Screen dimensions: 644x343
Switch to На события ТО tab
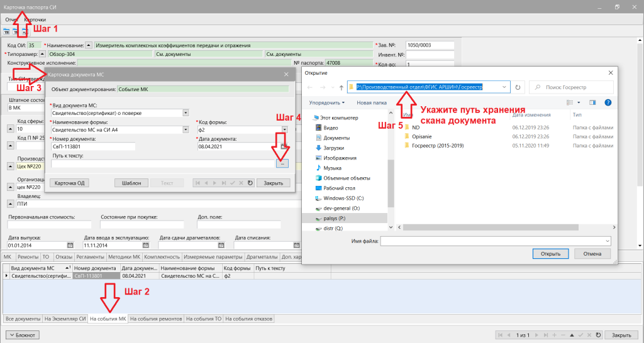[204, 318]
